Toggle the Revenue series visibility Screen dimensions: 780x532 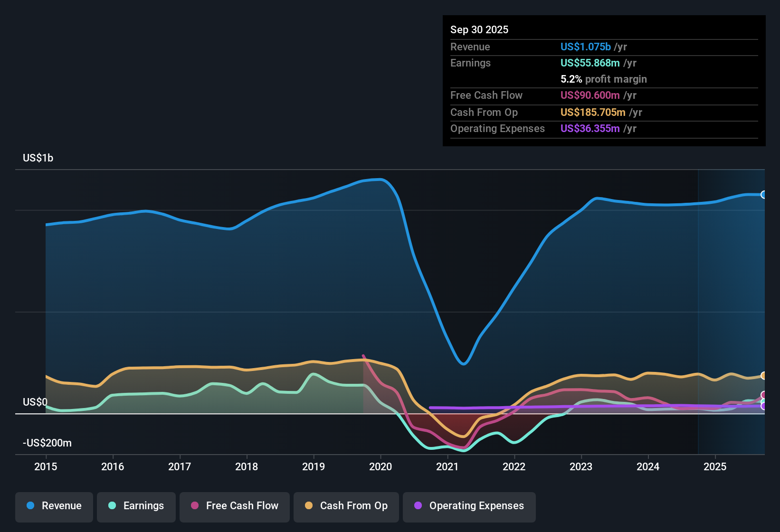click(x=54, y=506)
